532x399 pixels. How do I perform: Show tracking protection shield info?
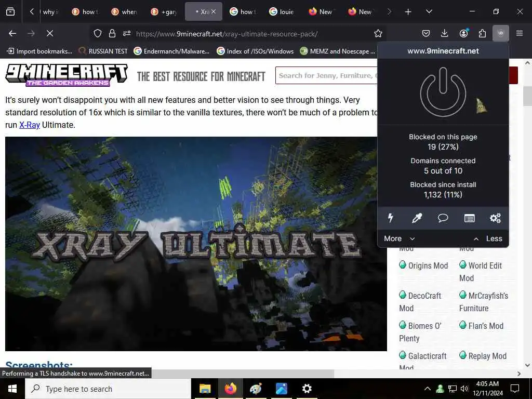click(x=98, y=33)
